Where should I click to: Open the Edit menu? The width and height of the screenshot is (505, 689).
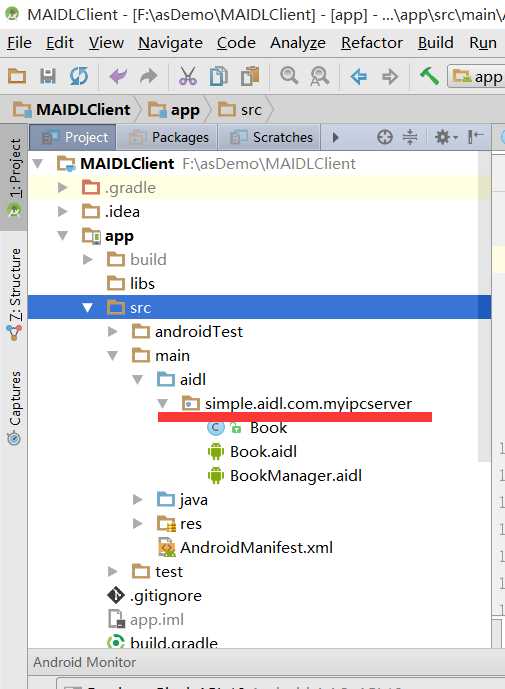(x=60, y=43)
